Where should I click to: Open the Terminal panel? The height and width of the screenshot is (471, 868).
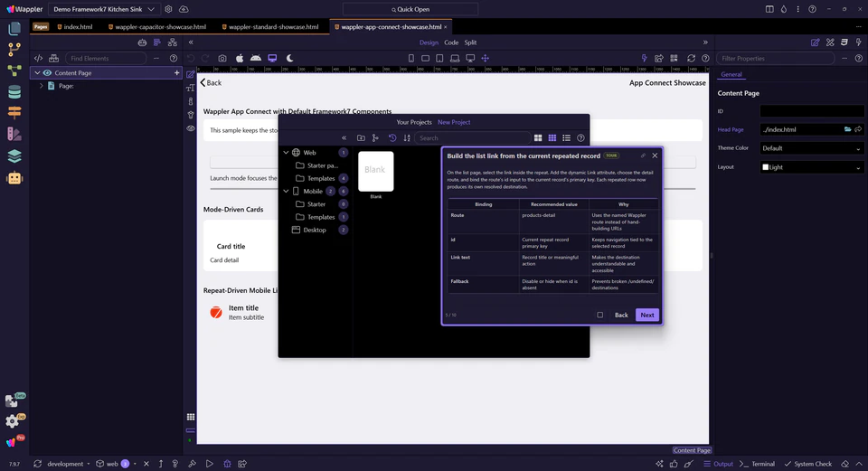[x=758, y=464]
